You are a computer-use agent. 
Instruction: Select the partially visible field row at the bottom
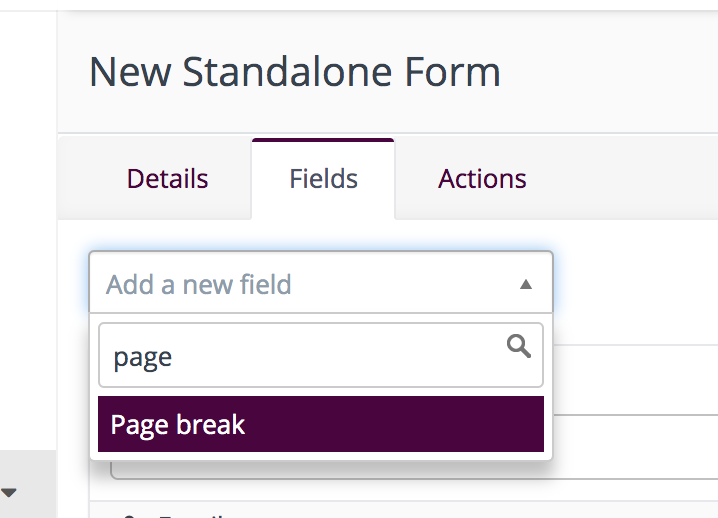404,510
